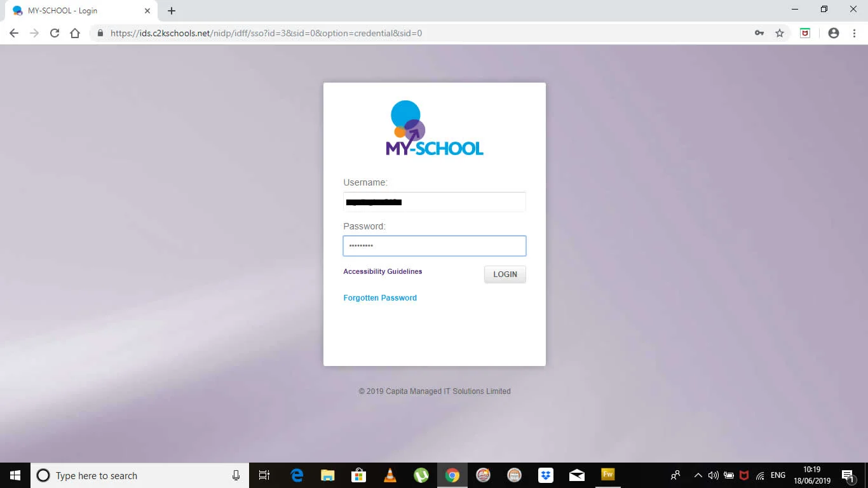Click the LOGIN button

click(505, 274)
